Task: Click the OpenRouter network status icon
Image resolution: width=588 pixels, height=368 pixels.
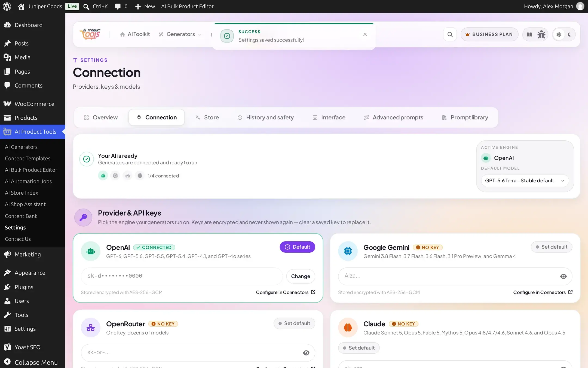Action: point(127,176)
